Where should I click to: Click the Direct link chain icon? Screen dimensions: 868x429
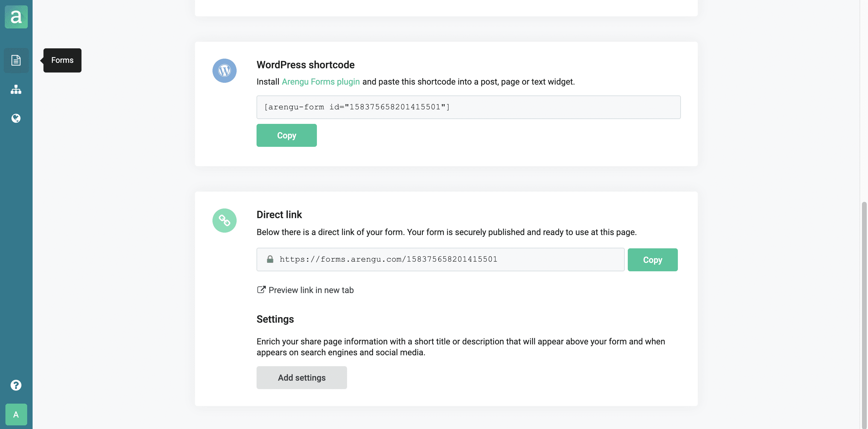point(225,220)
